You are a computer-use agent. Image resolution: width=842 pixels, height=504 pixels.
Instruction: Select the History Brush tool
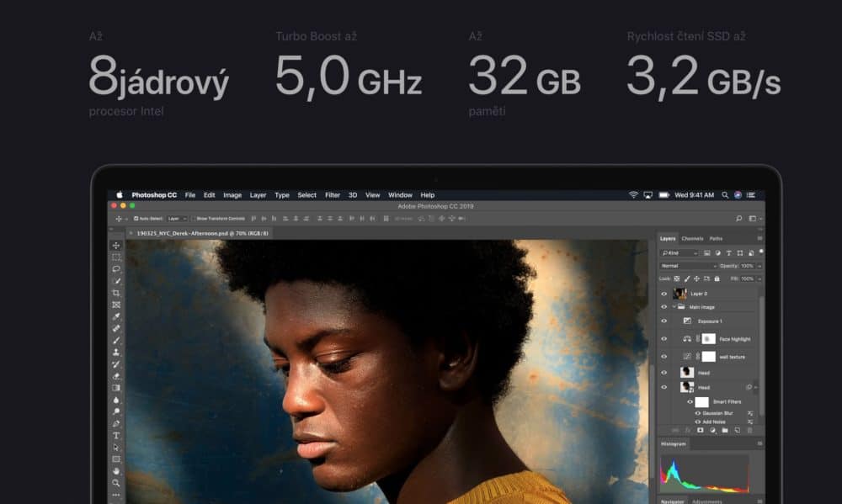point(116,364)
